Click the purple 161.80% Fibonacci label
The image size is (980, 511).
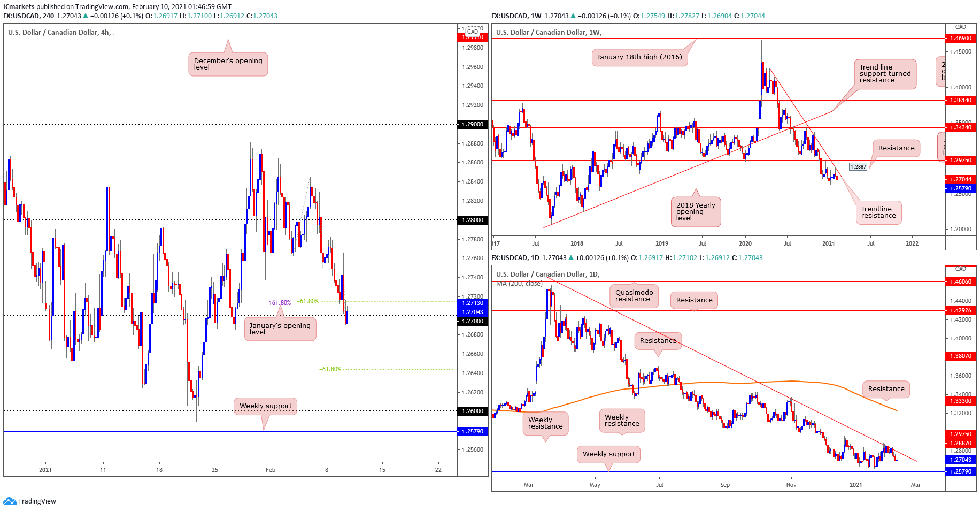[280, 303]
